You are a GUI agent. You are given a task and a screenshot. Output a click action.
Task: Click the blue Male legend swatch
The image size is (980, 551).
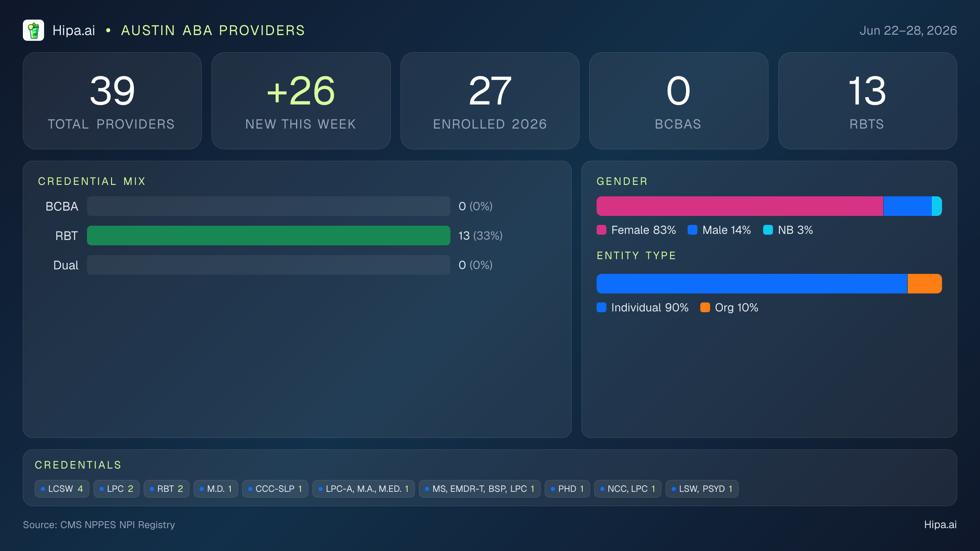tap(693, 230)
